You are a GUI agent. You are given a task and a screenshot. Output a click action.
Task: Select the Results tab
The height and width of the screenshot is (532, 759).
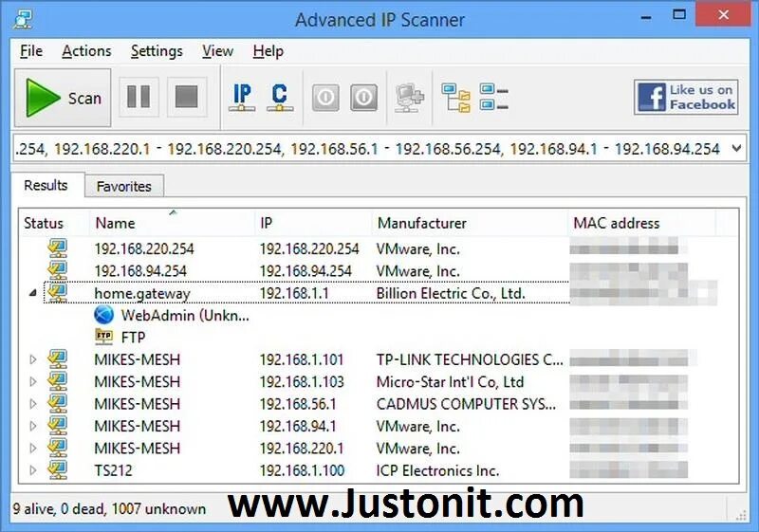tap(46, 185)
